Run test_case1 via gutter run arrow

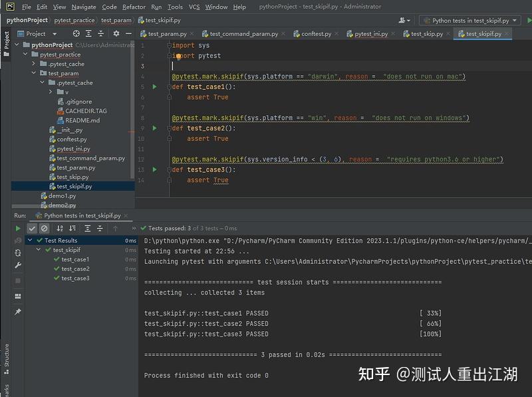pos(155,87)
